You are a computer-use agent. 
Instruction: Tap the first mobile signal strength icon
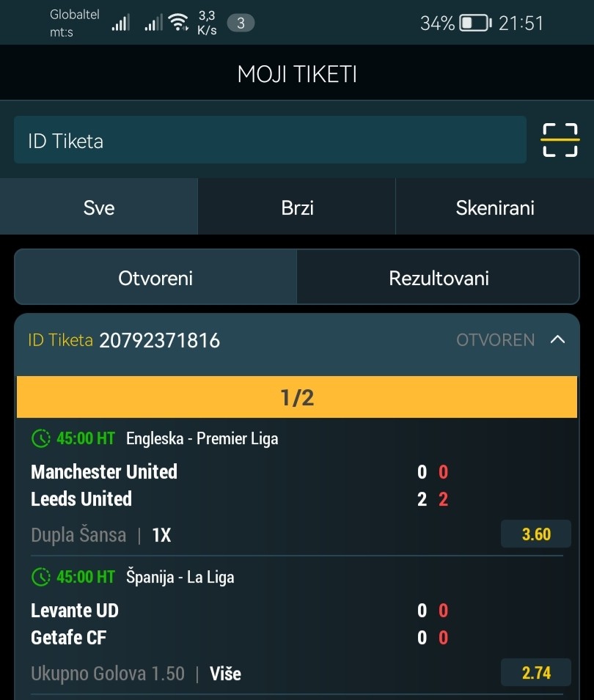[x=121, y=23]
